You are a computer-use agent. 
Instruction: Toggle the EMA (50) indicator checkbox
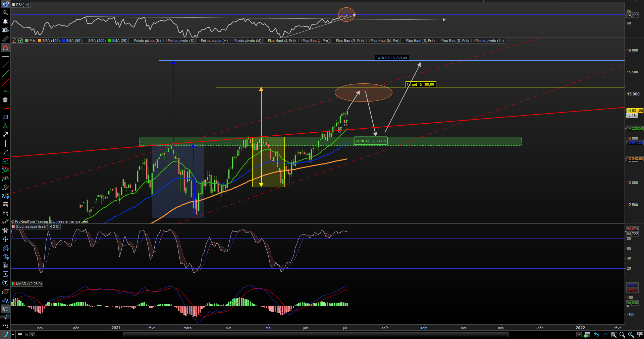pos(64,41)
